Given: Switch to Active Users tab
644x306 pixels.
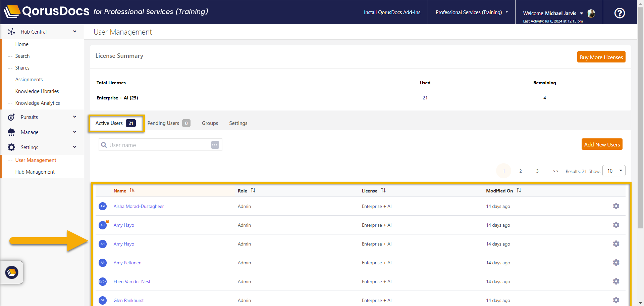Looking at the screenshot, I should pos(116,123).
